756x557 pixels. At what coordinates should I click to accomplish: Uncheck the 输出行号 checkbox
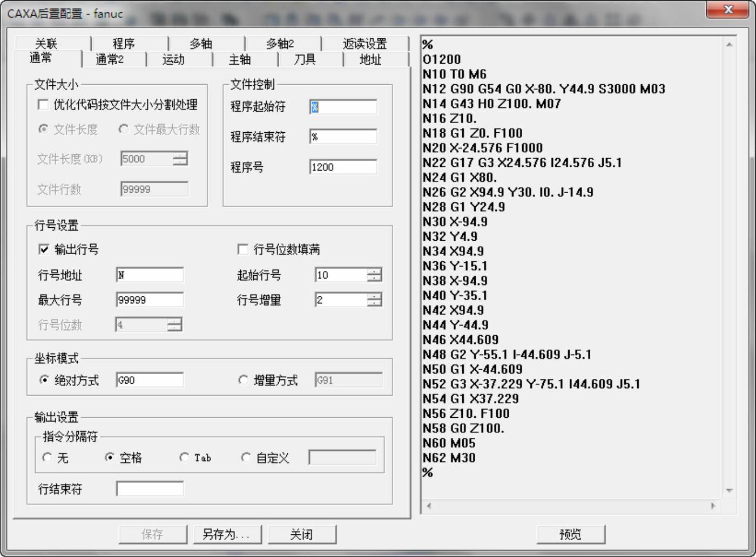[44, 249]
